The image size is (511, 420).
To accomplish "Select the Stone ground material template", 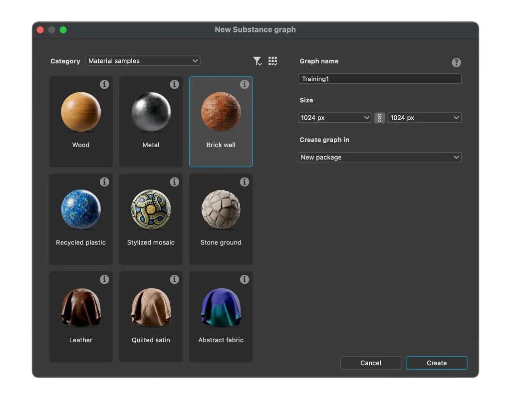I will pyautogui.click(x=221, y=218).
